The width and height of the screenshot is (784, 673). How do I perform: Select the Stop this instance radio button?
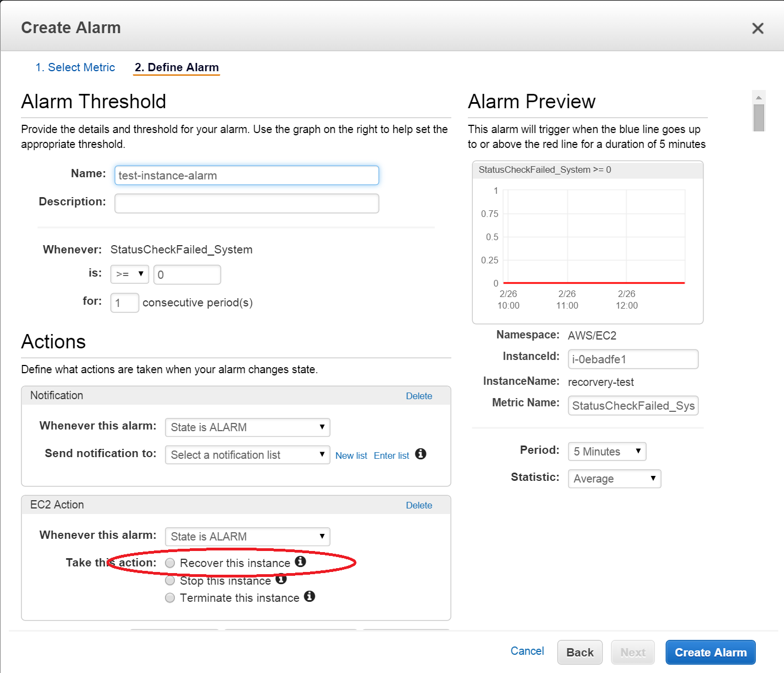pyautogui.click(x=170, y=580)
